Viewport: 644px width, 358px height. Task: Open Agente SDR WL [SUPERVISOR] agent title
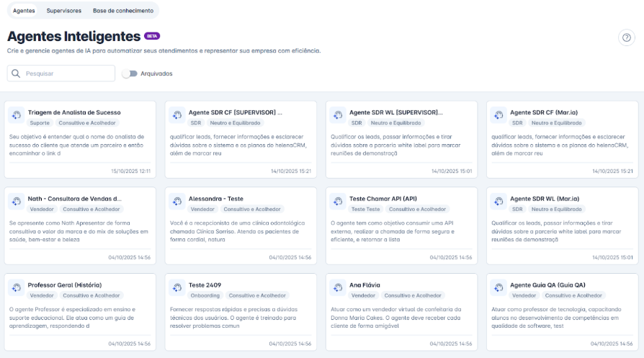396,112
